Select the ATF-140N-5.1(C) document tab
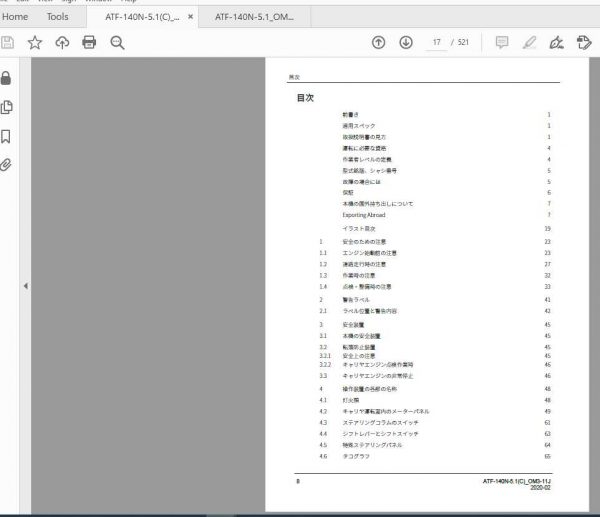 coord(142,17)
